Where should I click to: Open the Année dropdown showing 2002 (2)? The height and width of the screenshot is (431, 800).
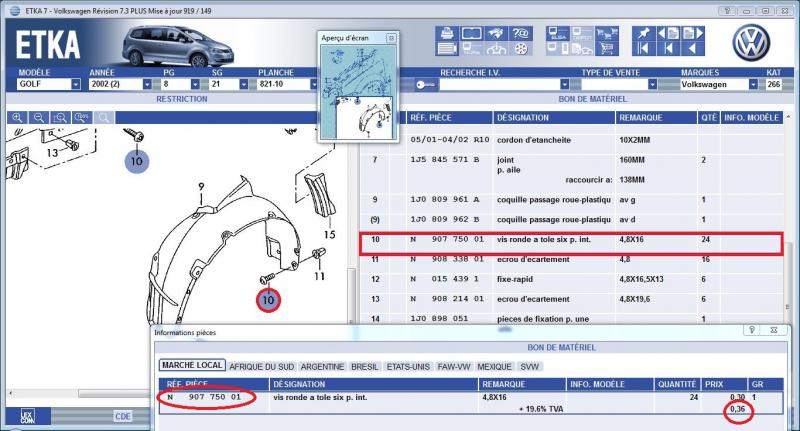coord(147,84)
